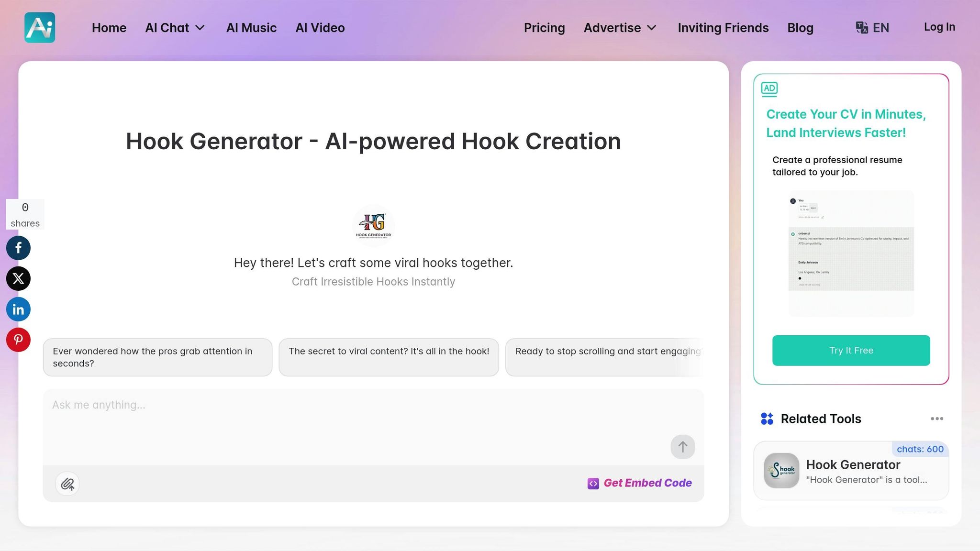The image size is (980, 551).
Task: Open the EN language selector
Action: [x=872, y=28]
